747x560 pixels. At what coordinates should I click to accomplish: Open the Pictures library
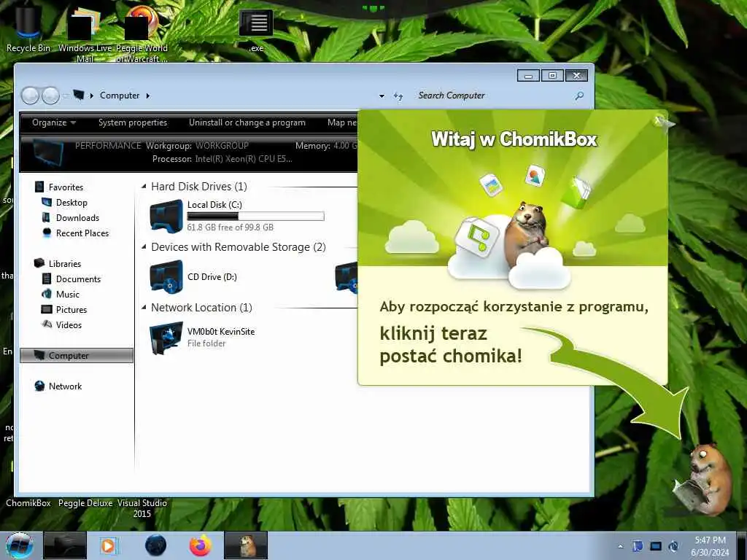pos(71,309)
